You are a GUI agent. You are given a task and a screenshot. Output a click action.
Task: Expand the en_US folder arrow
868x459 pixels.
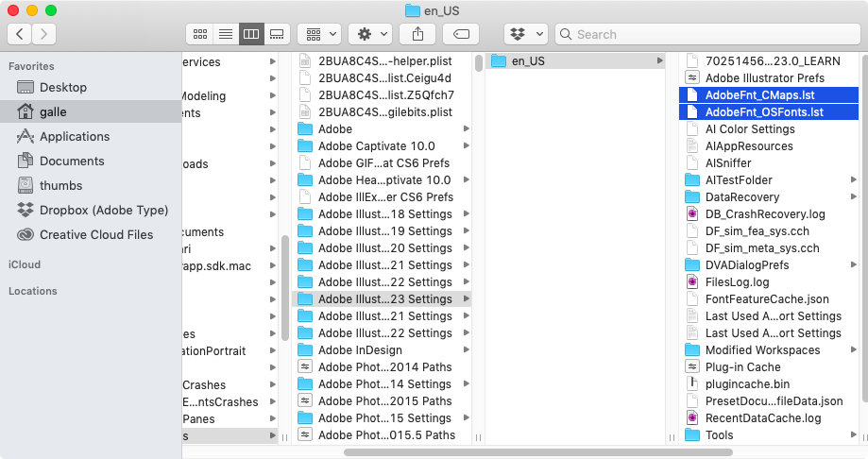pos(660,60)
